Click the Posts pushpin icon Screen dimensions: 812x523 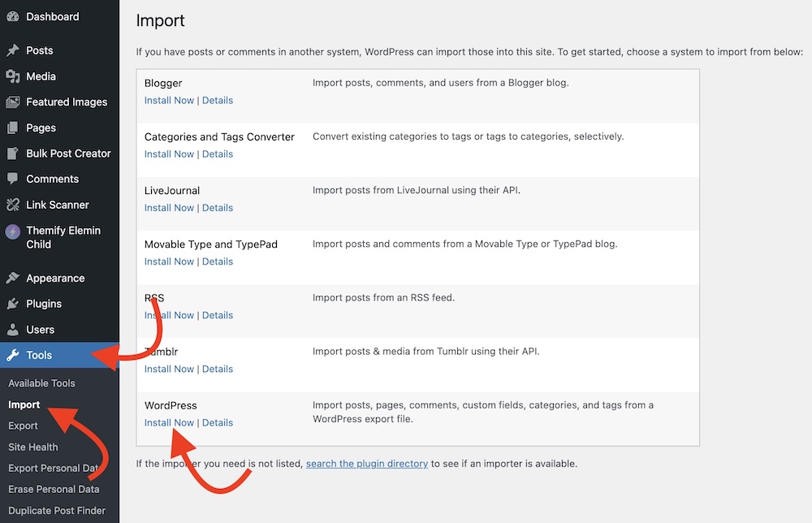pos(11,50)
